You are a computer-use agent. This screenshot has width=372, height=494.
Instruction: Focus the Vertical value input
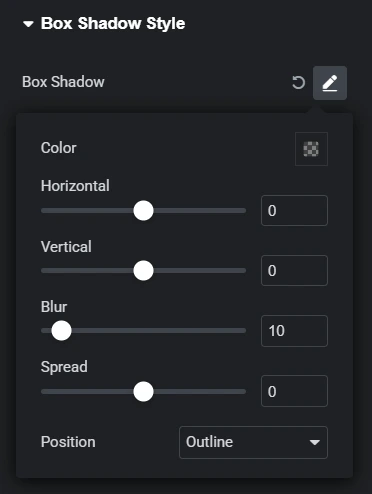tap(294, 271)
